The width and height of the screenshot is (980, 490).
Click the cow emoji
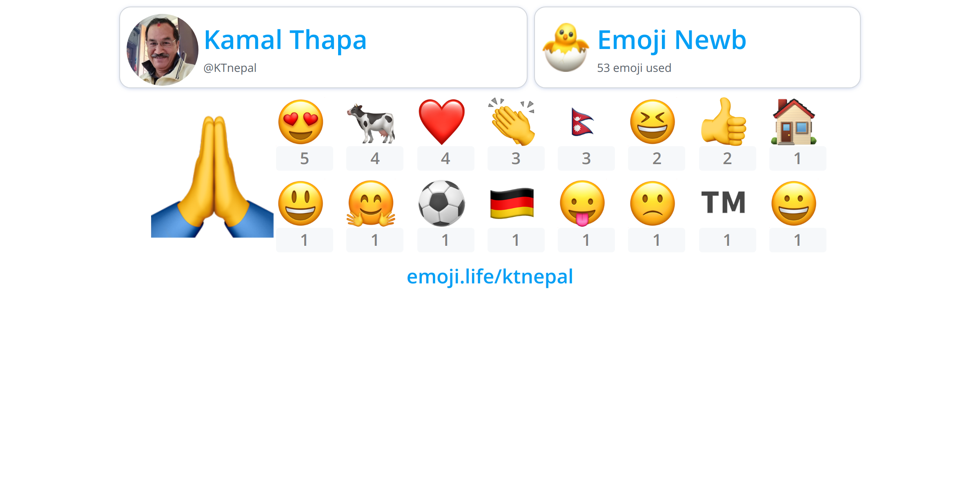tap(371, 122)
